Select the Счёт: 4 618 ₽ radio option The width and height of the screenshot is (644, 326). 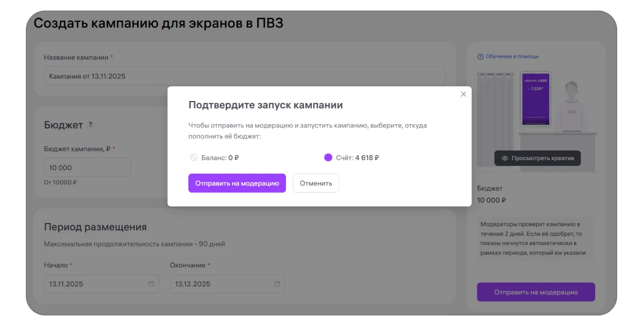click(x=328, y=157)
